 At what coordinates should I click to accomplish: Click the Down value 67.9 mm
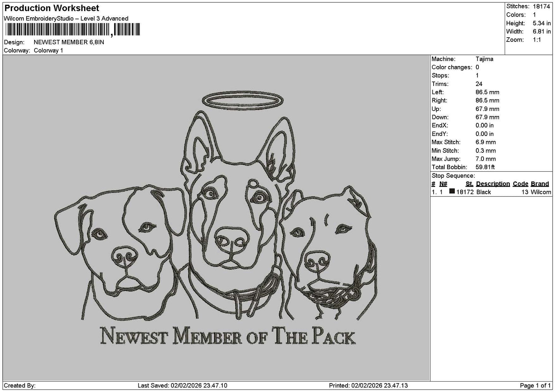click(x=487, y=117)
